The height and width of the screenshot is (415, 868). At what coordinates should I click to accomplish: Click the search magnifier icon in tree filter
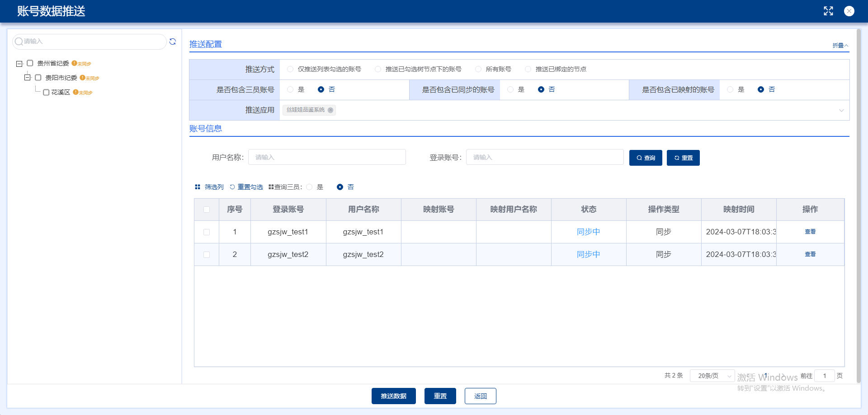(x=19, y=42)
